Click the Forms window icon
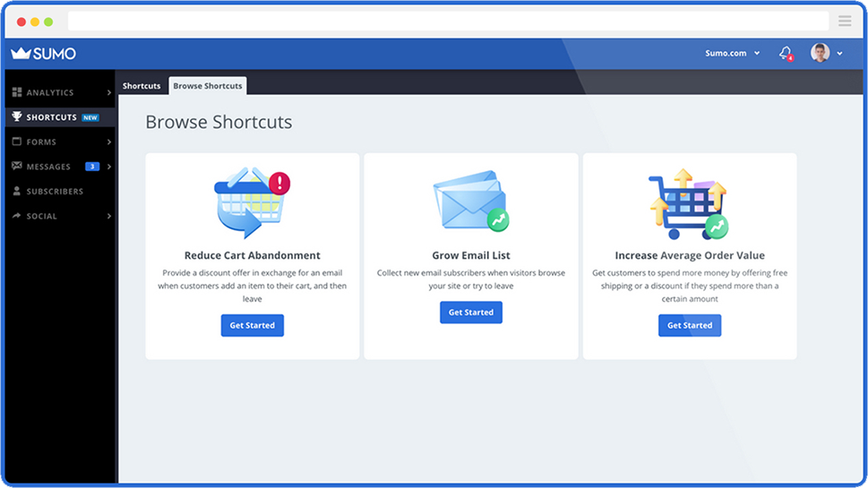 click(x=17, y=141)
